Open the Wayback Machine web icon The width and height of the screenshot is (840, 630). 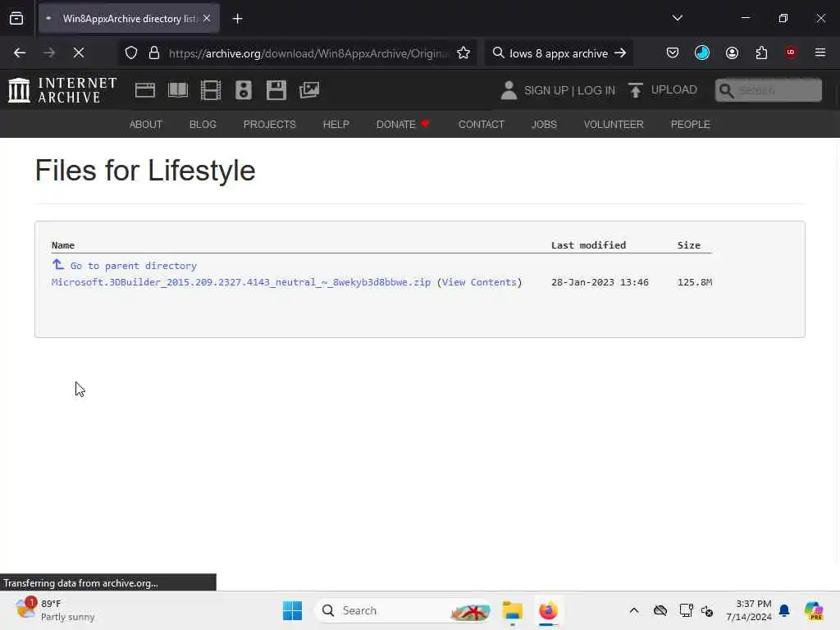point(145,90)
